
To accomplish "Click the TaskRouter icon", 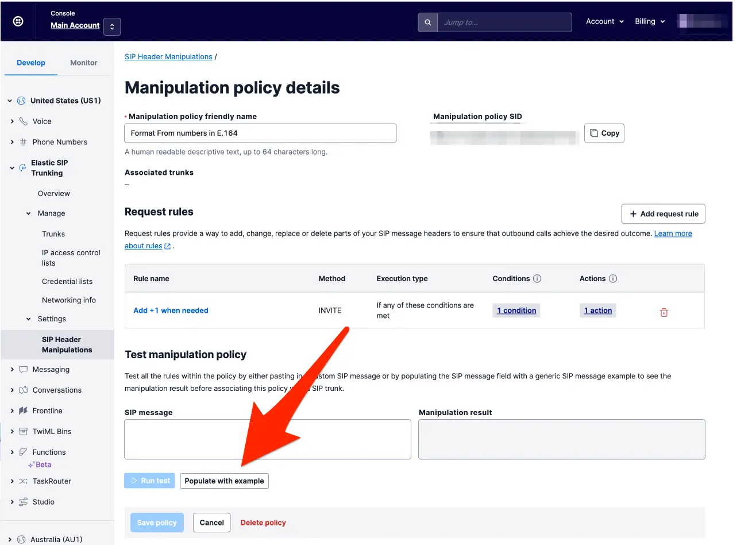I will (x=24, y=481).
